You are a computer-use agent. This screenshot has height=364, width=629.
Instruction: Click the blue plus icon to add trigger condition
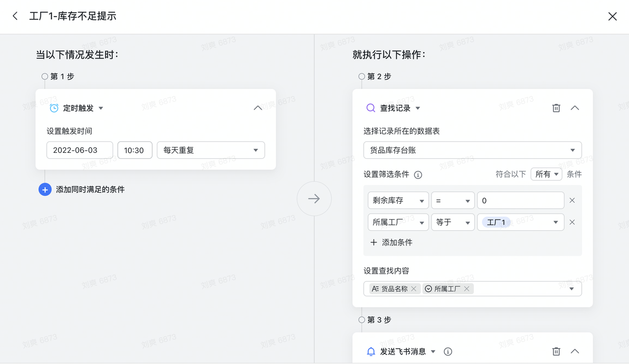click(45, 189)
